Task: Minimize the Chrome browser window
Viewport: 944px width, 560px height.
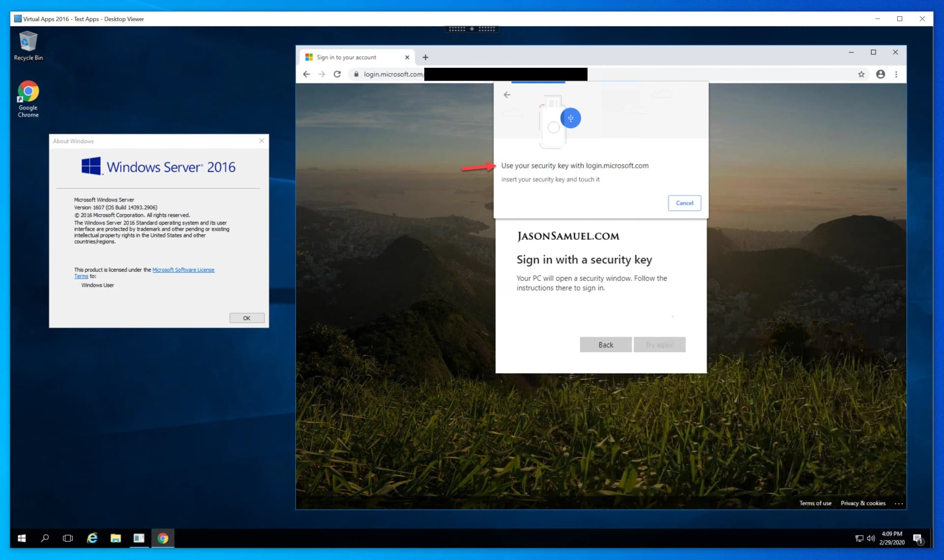Action: coord(851,52)
